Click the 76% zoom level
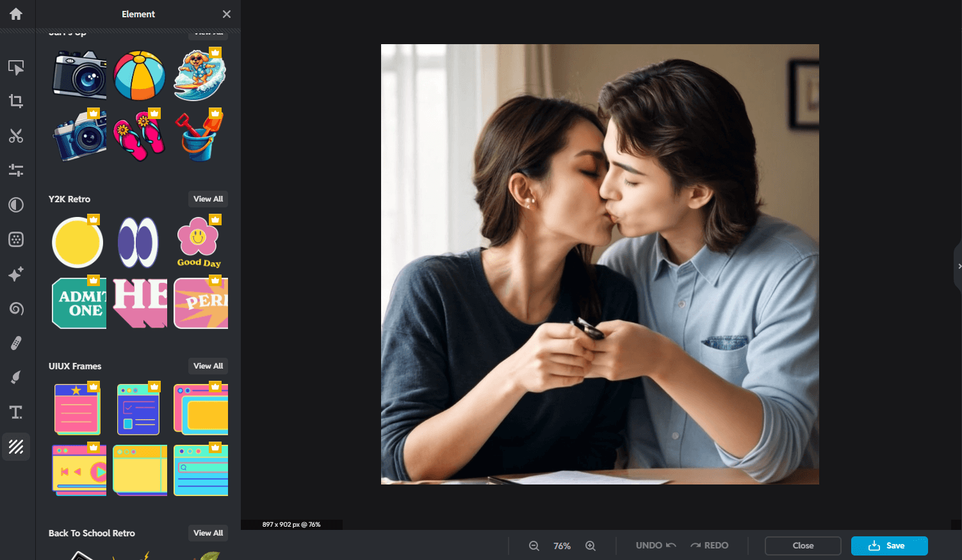The width and height of the screenshot is (962, 560). pos(562,546)
